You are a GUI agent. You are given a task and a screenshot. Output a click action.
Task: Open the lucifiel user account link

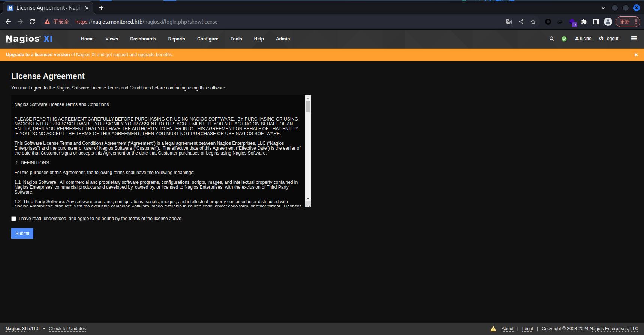(x=584, y=39)
